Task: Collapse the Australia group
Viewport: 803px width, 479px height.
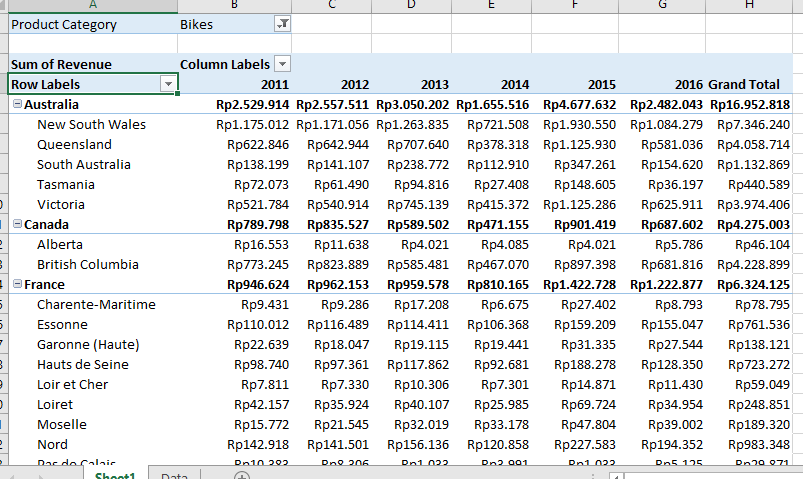Action: pyautogui.click(x=17, y=104)
